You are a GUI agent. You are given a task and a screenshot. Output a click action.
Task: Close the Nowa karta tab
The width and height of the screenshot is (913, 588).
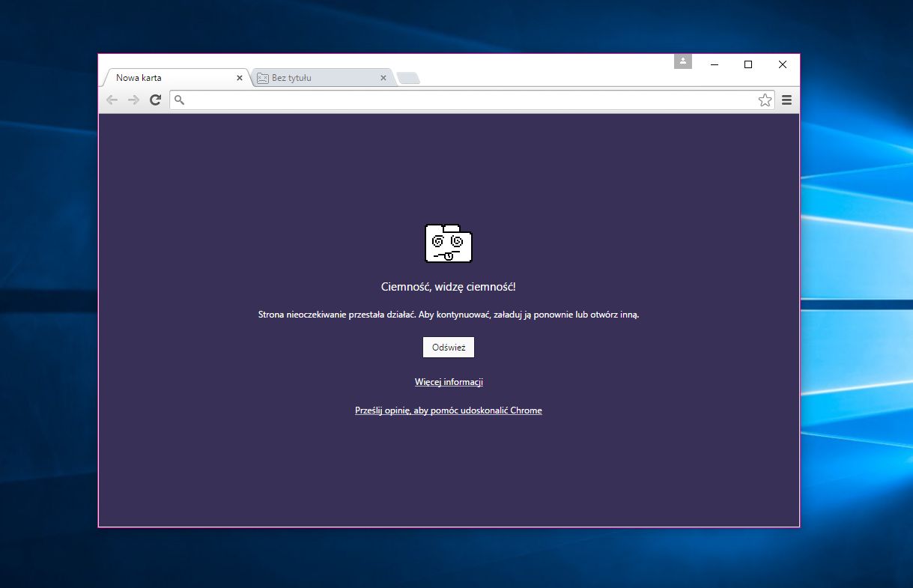point(240,77)
